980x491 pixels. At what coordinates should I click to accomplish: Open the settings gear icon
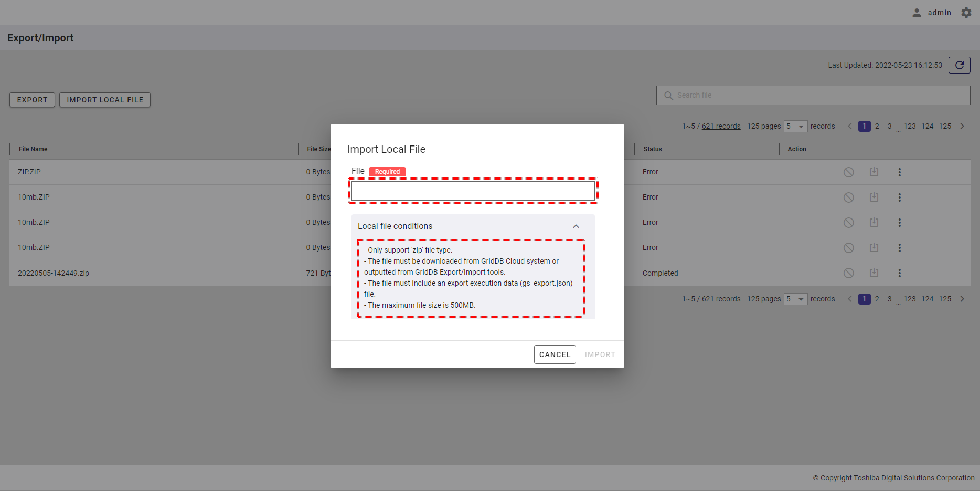tap(966, 13)
